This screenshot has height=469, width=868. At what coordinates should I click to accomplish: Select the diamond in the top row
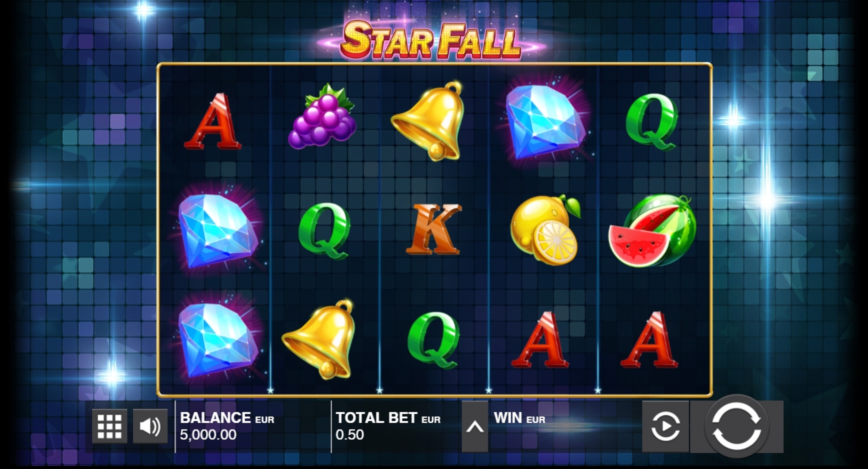(x=545, y=121)
